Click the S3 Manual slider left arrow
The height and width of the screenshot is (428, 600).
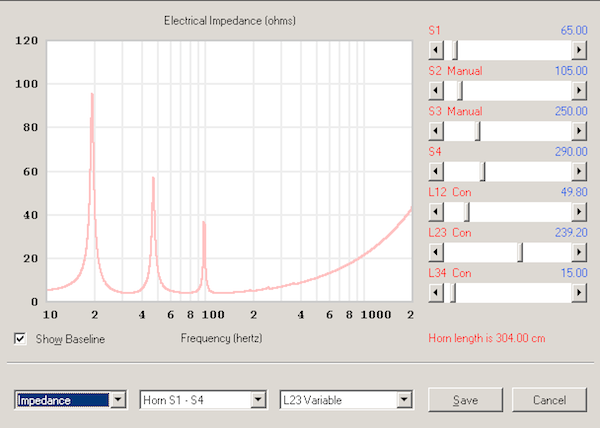[x=436, y=131]
